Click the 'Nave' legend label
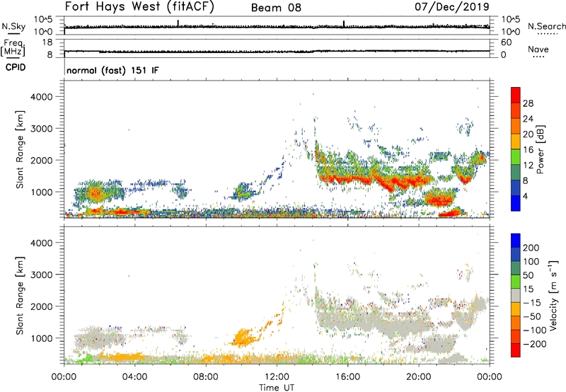This screenshot has width=566, height=392. pos(538,49)
